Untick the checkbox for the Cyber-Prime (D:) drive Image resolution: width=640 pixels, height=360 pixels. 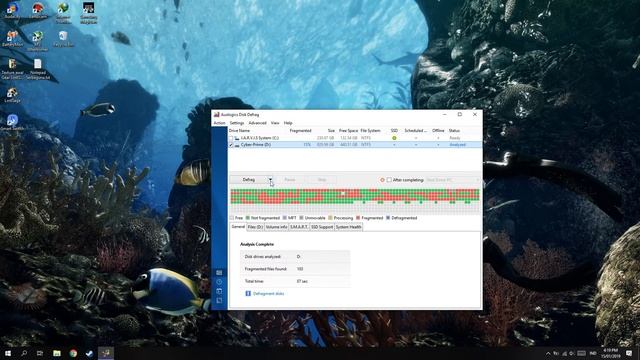click(x=231, y=145)
